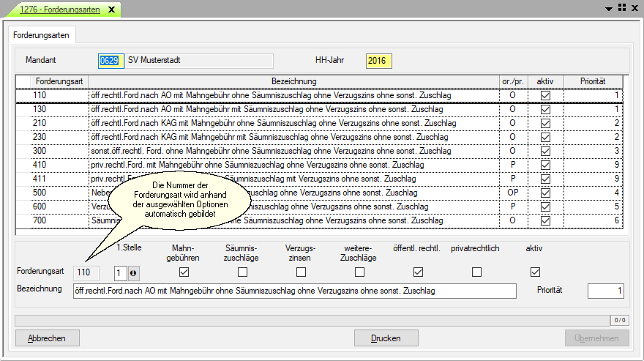This screenshot has width=644, height=361.
Task: Click the tile windows grid icon
Action: (621, 8)
